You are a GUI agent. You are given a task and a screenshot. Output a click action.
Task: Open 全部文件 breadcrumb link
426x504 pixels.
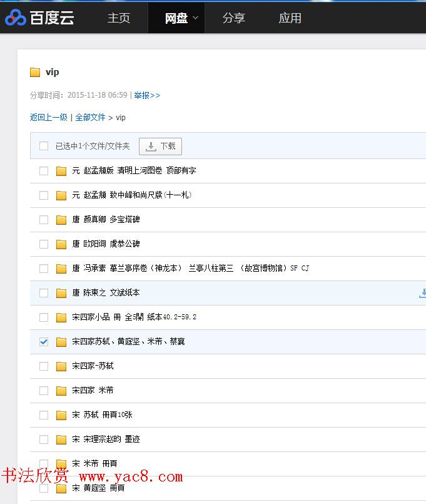[x=90, y=117]
